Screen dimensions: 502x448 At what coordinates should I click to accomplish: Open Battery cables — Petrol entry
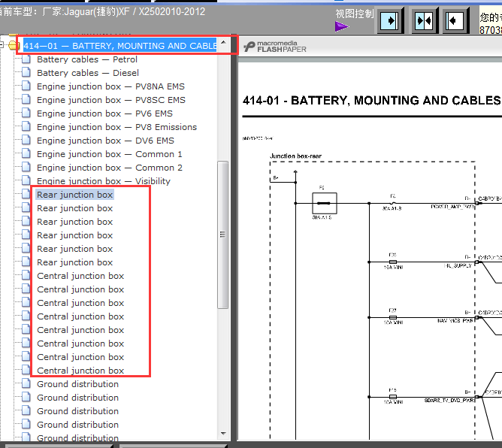(87, 59)
